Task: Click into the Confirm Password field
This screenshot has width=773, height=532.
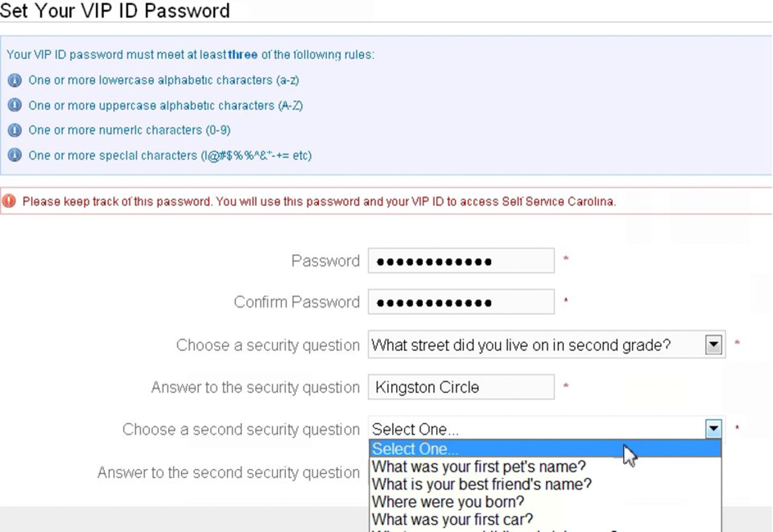Action: pyautogui.click(x=461, y=302)
